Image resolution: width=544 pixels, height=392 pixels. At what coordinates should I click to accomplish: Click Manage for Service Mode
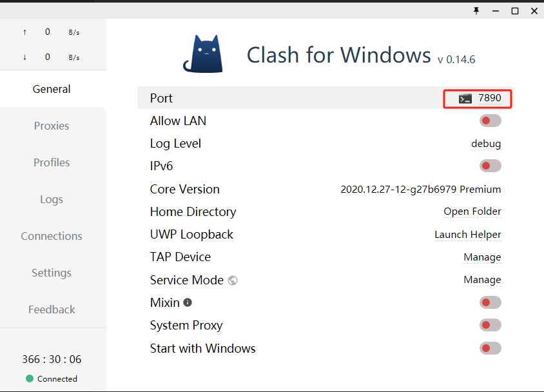pos(482,280)
